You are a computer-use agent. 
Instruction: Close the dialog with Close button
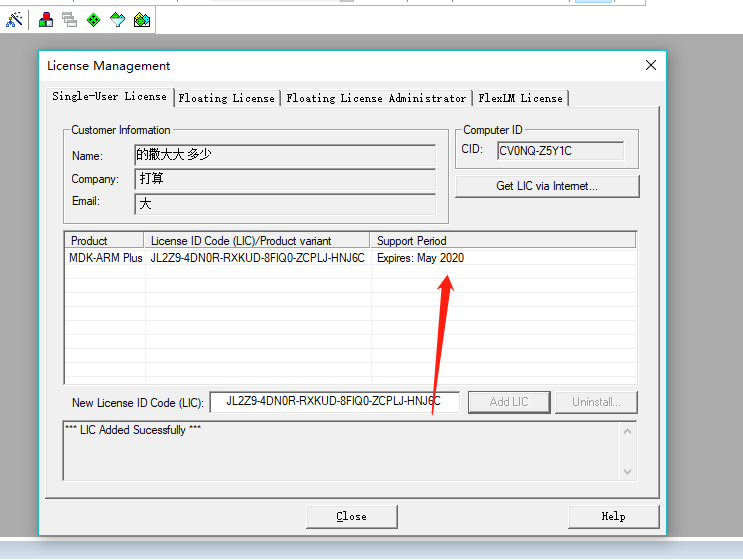[x=352, y=516]
